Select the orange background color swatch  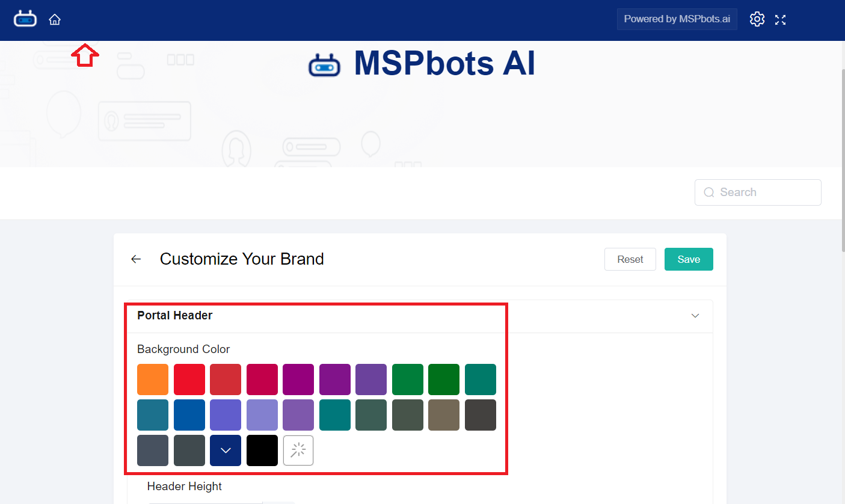153,380
